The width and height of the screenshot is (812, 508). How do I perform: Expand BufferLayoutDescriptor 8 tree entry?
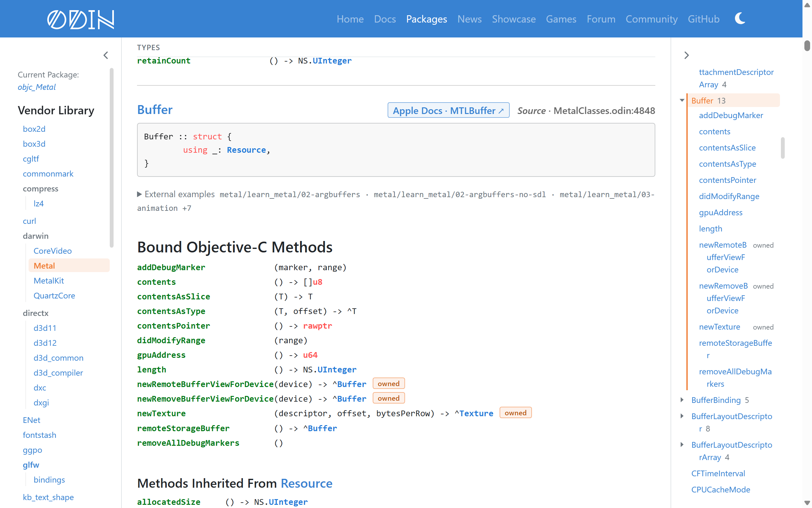682,416
